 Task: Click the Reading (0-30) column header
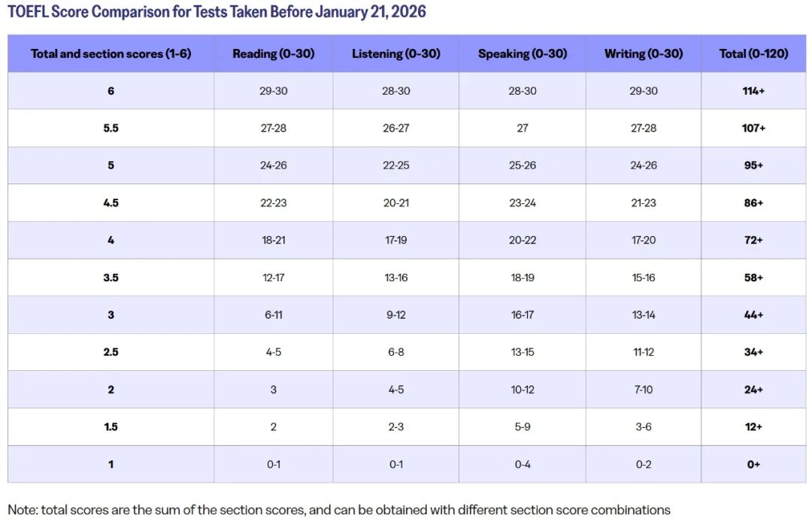tap(274, 53)
